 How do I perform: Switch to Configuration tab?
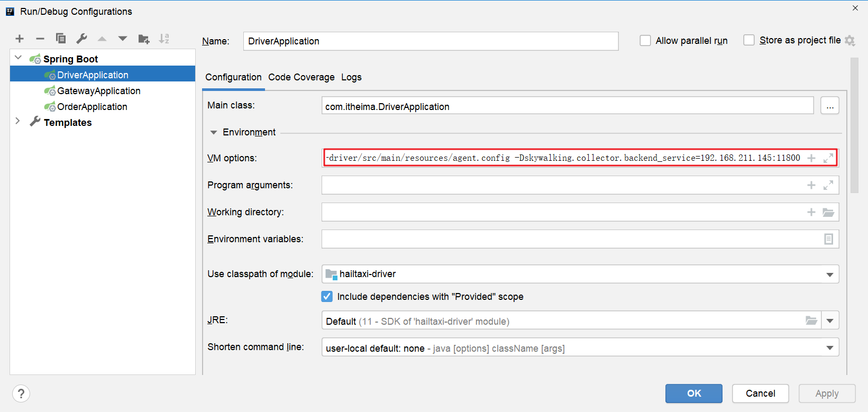(x=233, y=77)
